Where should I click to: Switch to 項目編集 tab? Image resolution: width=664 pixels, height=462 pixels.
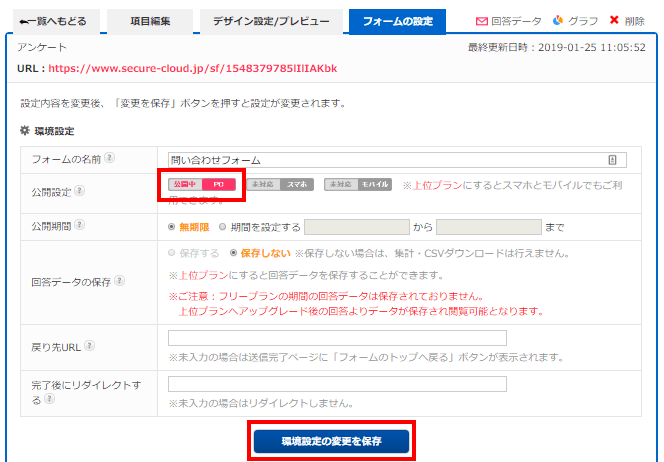click(x=149, y=21)
